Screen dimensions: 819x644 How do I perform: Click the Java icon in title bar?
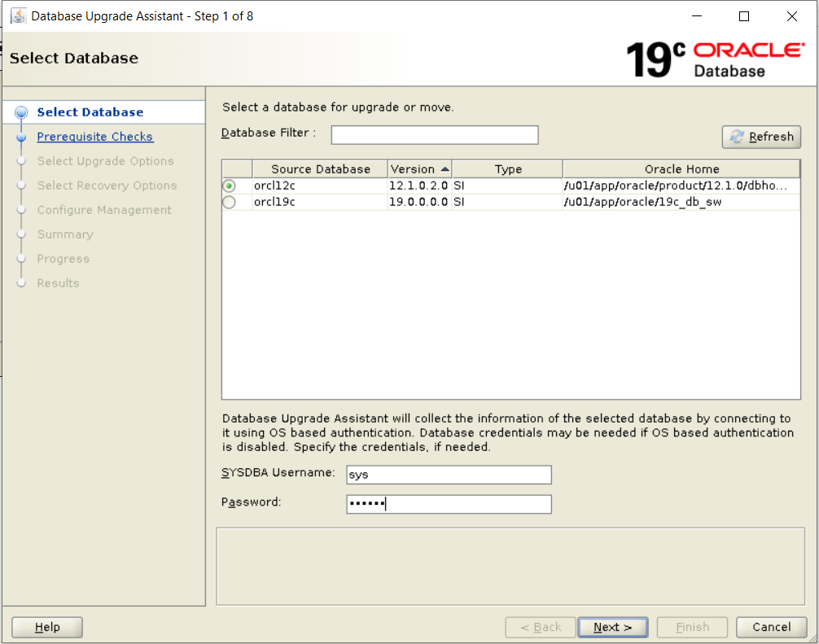pyautogui.click(x=18, y=16)
